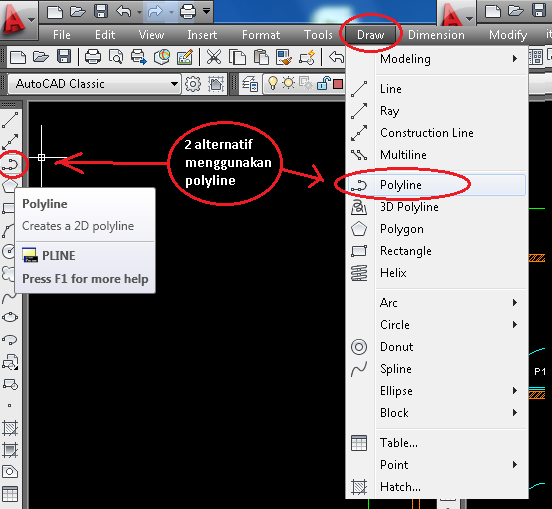Click the 3D Print icon
This screenshot has height=509, width=552.
[x=162, y=57]
